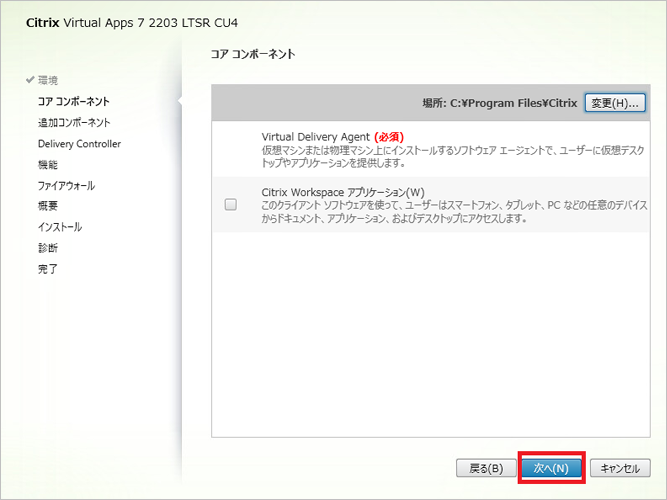The image size is (667, 500).
Task: Cancel setup with the キャンセル button
Action: (620, 468)
